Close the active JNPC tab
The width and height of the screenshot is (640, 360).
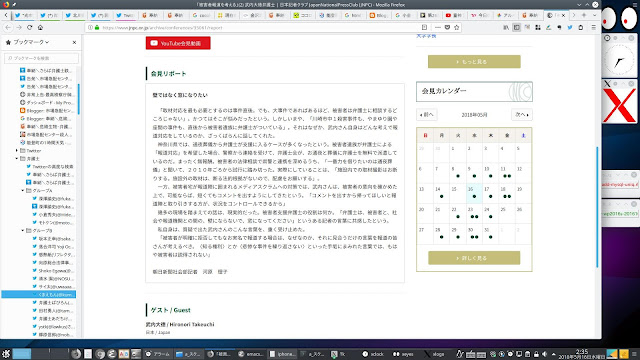pos(563,15)
